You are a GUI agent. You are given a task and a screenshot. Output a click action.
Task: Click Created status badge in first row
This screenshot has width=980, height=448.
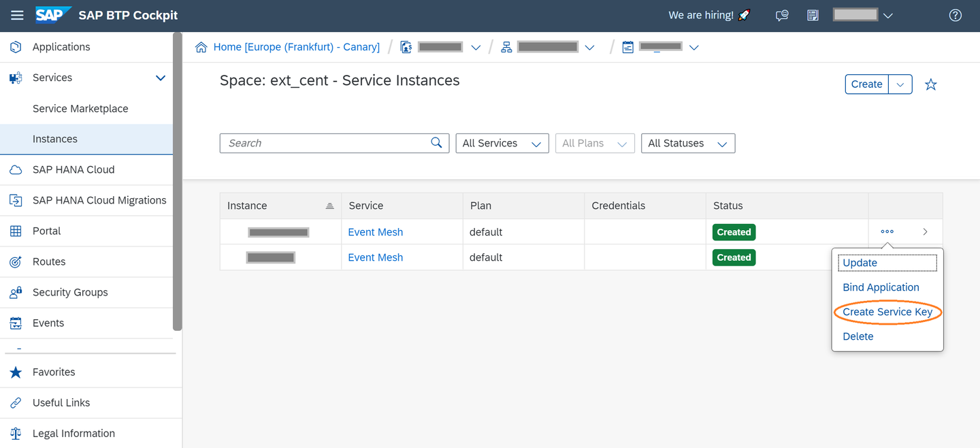734,232
